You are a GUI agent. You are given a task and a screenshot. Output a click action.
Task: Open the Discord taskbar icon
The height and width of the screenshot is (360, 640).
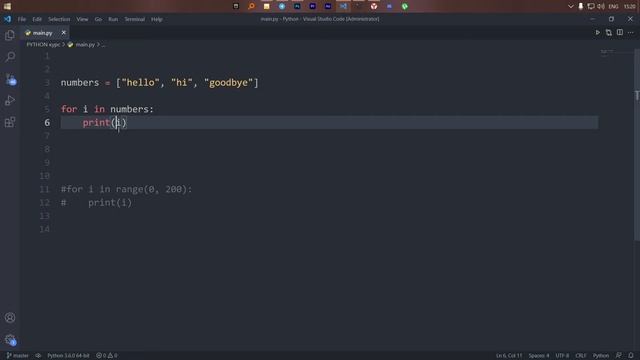[389, 6]
